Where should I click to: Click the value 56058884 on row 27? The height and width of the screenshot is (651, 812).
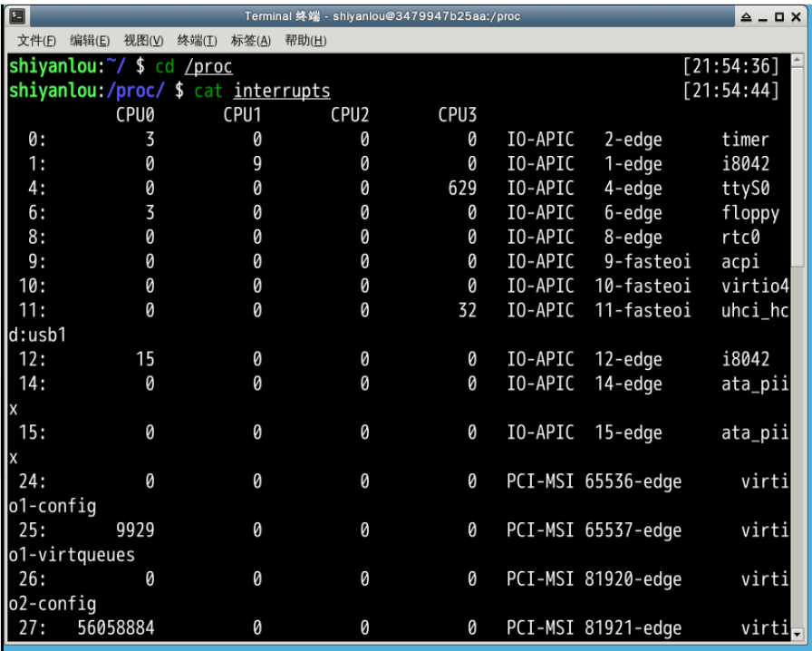(x=116, y=628)
